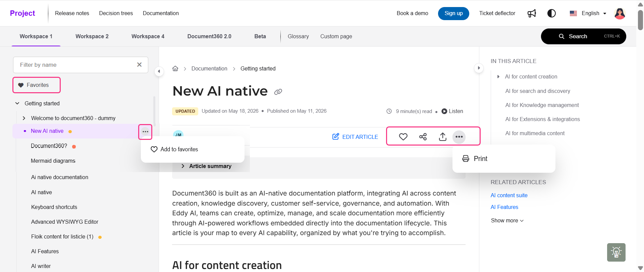The width and height of the screenshot is (644, 272).
Task: Copy article link via chain icon beside title
Action: pos(278,92)
